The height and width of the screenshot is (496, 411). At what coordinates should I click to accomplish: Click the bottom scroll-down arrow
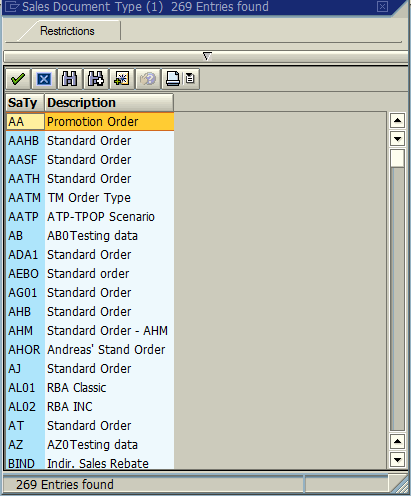pyautogui.click(x=397, y=460)
